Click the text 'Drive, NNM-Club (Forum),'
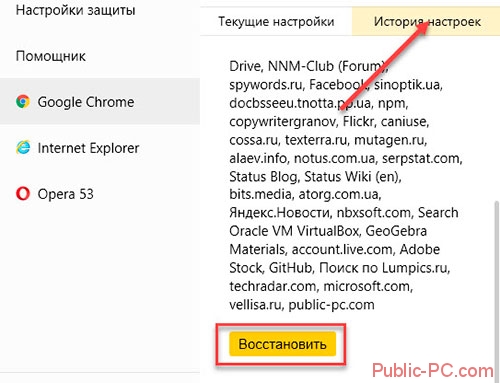500x383 pixels. pyautogui.click(x=309, y=66)
